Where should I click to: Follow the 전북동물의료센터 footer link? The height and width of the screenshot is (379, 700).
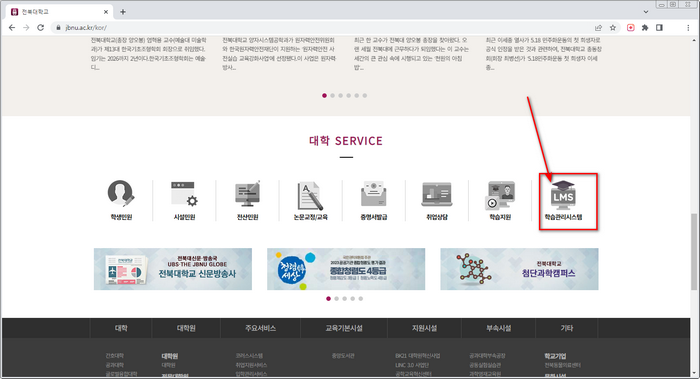point(562,365)
